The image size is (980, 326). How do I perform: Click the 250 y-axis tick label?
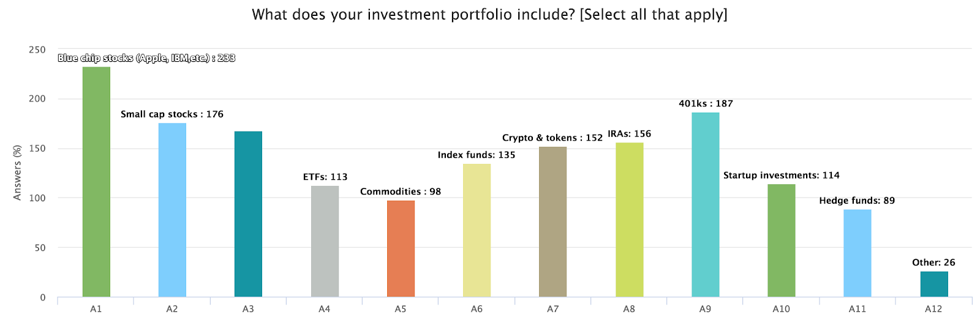[x=37, y=50]
